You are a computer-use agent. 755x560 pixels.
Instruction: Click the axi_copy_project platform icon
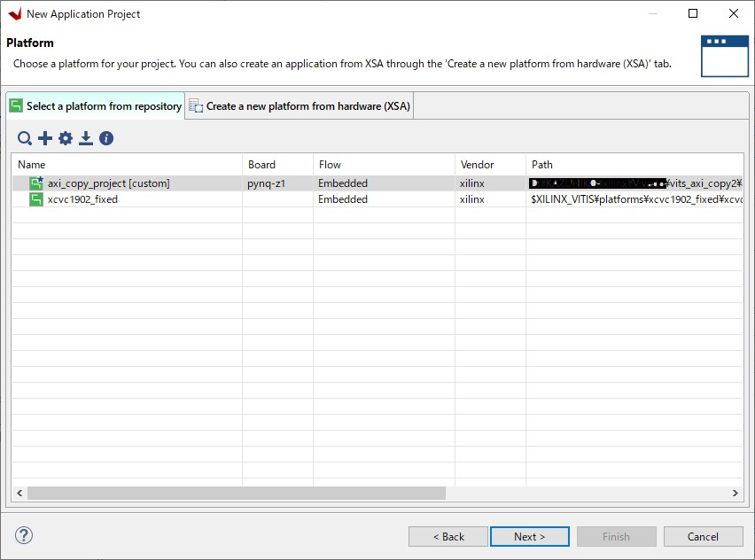click(x=36, y=183)
